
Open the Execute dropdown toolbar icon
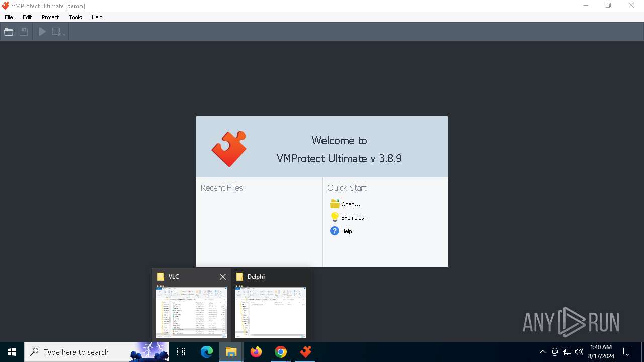click(59, 32)
